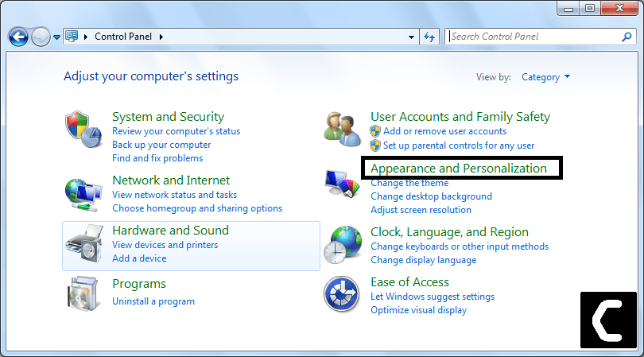644x357 pixels.
Task: Click Let Windows suggest settings
Action: (x=433, y=297)
